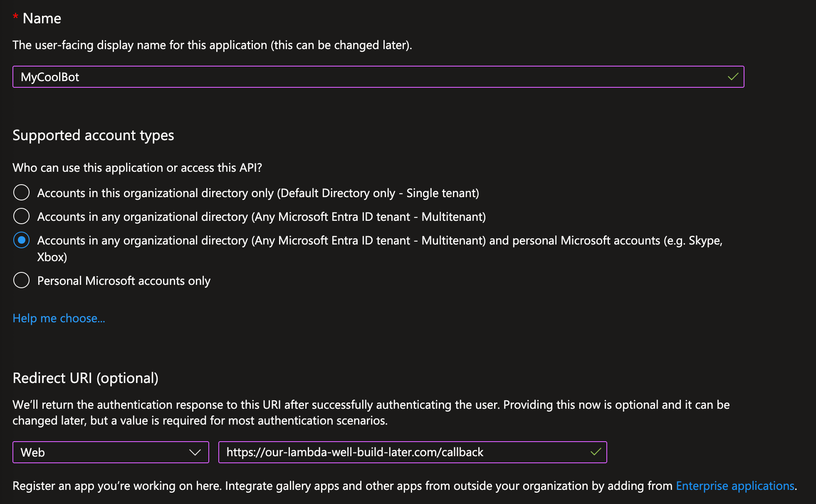Click the Redirect URI (optional) heading
This screenshot has height=504, width=816.
click(x=86, y=378)
